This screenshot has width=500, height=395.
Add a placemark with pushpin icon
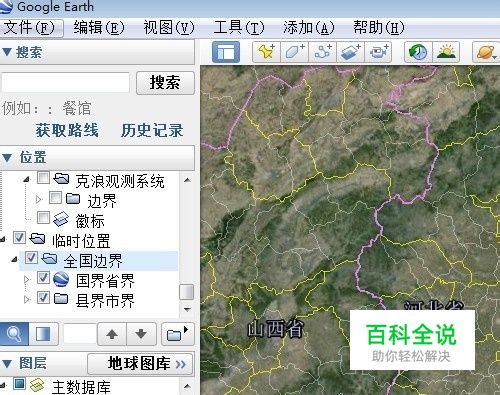pos(266,52)
